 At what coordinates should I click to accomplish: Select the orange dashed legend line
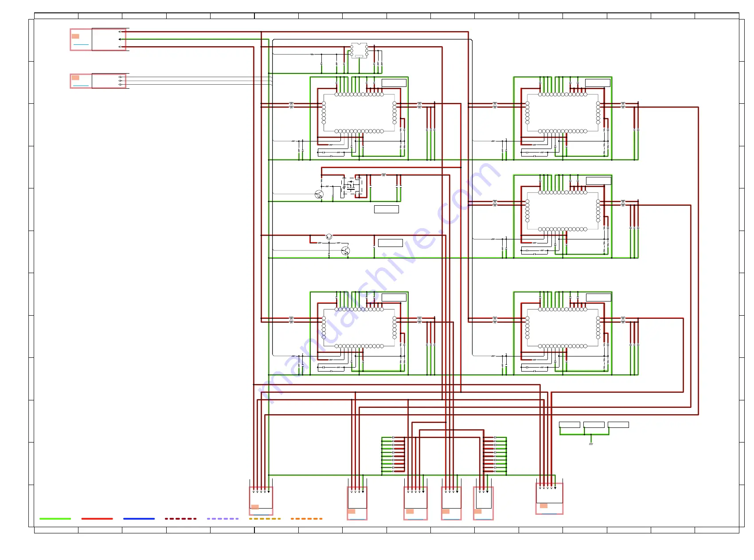[x=306, y=518]
